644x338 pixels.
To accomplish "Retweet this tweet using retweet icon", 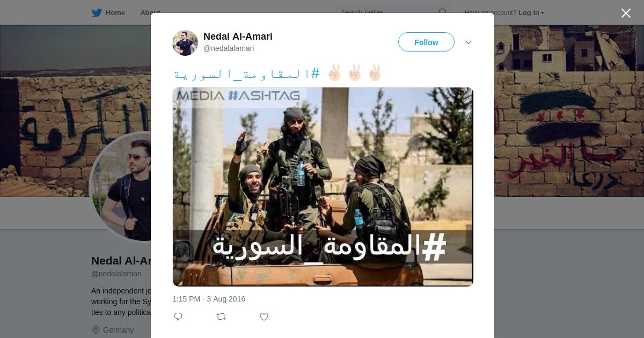I will click(221, 317).
